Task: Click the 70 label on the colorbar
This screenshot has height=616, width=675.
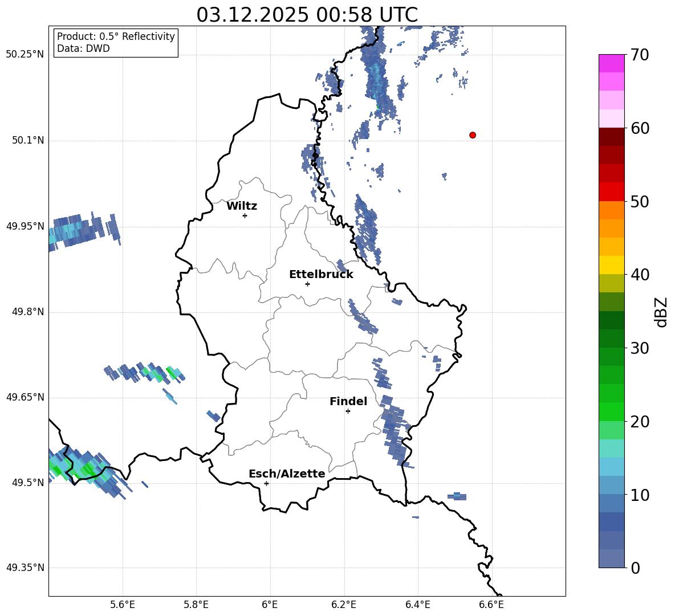Action: tap(640, 55)
